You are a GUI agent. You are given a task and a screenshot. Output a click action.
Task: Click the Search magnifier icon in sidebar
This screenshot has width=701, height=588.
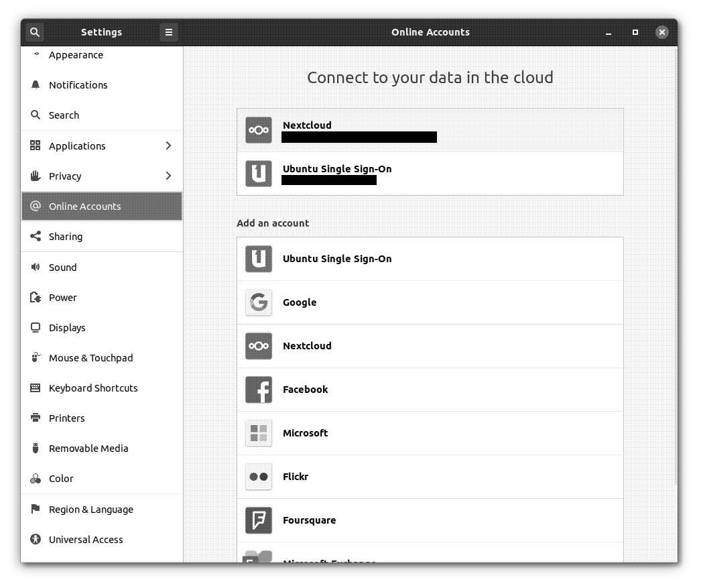[36, 115]
